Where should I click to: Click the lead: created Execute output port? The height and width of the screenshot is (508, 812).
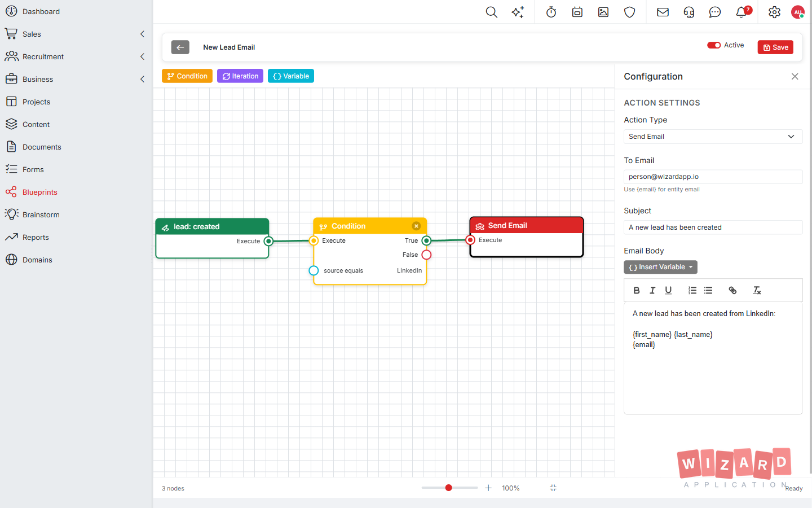(268, 241)
